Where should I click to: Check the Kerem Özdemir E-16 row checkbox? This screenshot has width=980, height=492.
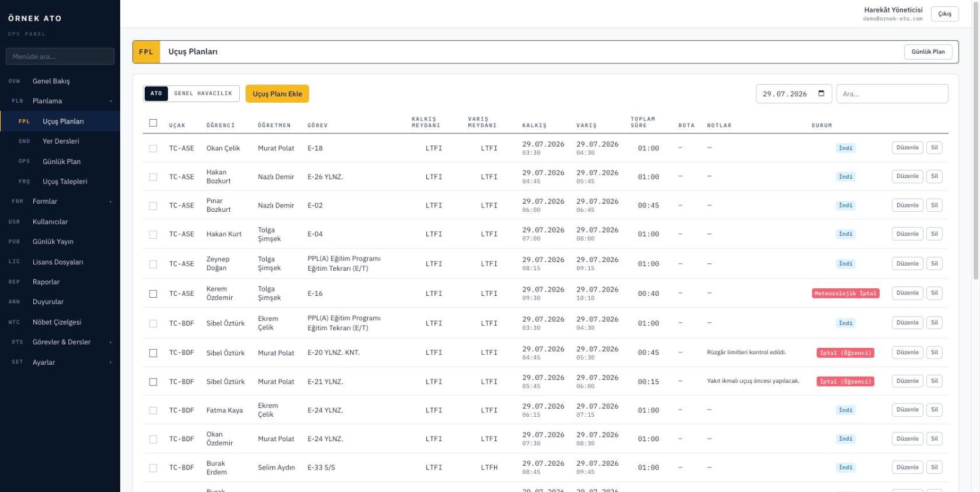[153, 293]
